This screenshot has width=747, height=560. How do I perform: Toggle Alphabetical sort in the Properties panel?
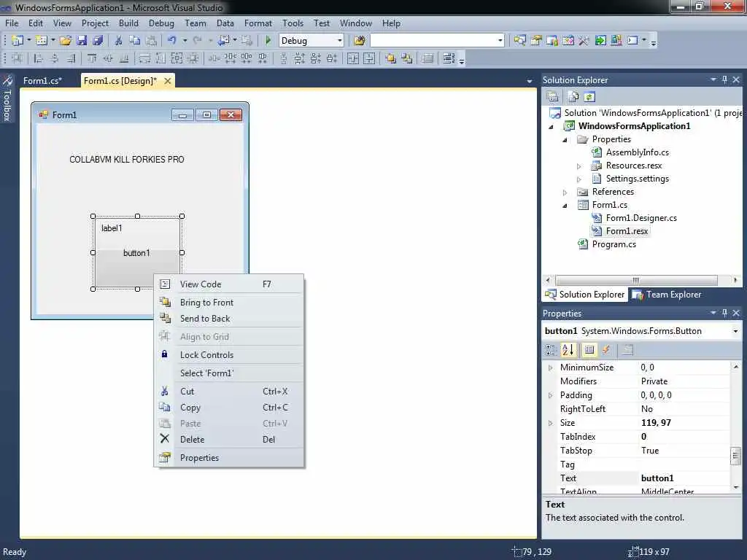(x=568, y=350)
